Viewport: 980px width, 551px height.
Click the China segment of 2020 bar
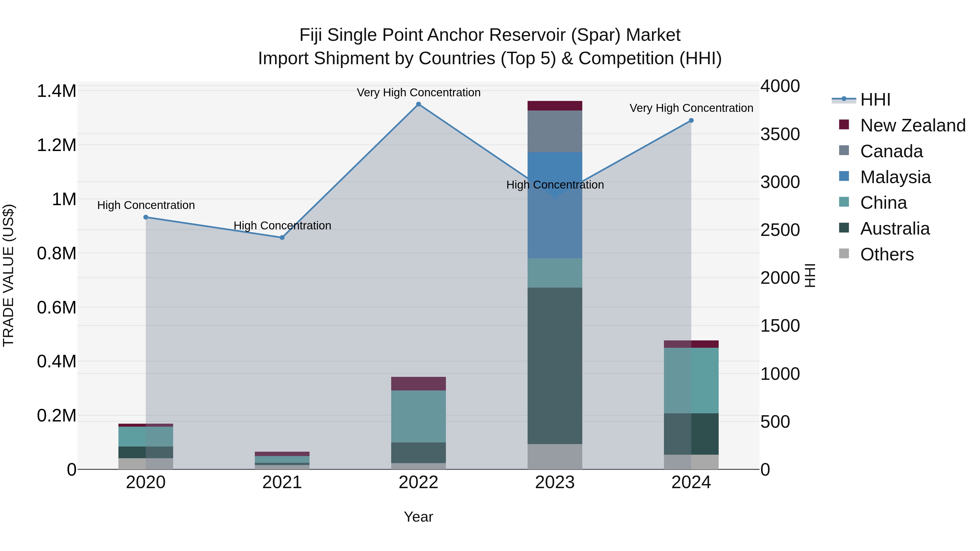pos(146,436)
